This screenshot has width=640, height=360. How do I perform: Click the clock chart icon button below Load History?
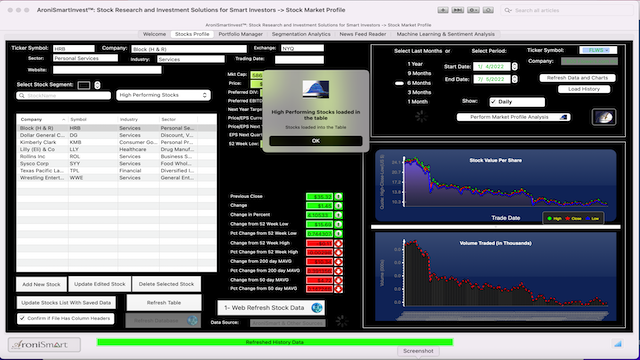pos(604,117)
